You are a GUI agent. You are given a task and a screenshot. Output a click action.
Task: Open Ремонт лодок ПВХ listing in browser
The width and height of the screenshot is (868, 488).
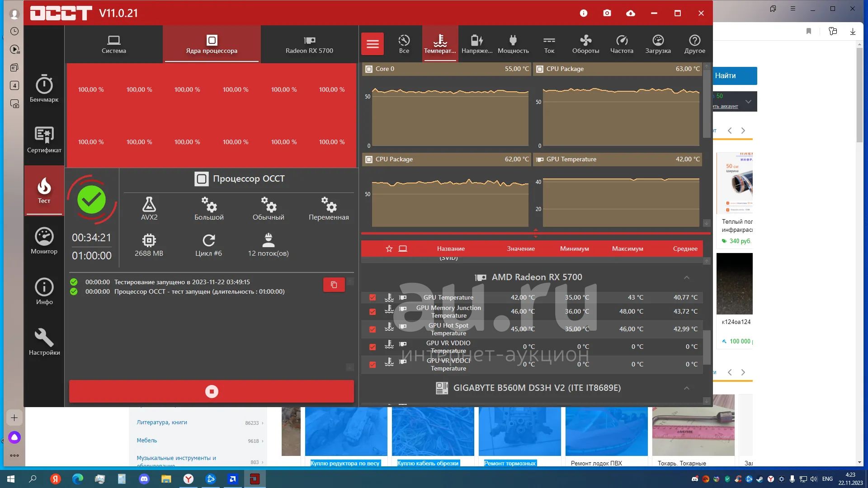pos(596,463)
